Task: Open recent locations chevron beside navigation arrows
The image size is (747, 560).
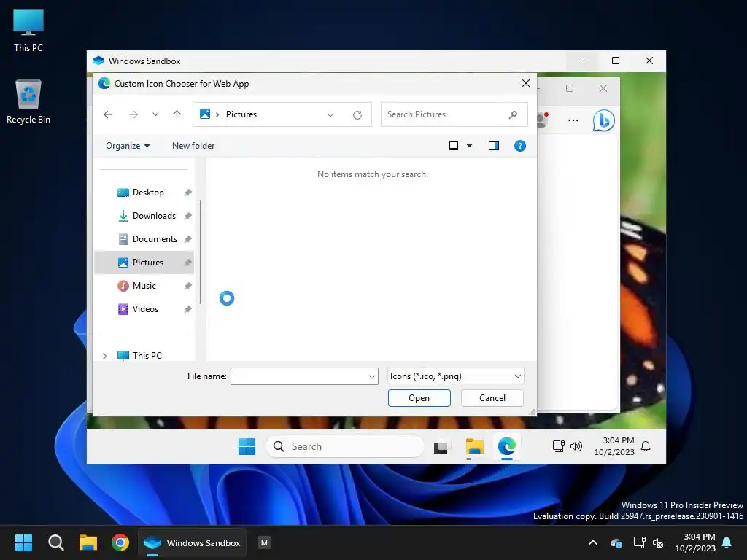Action: point(155,114)
